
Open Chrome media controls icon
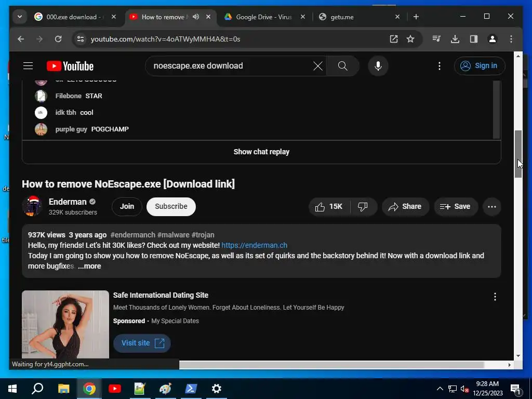coord(436,39)
